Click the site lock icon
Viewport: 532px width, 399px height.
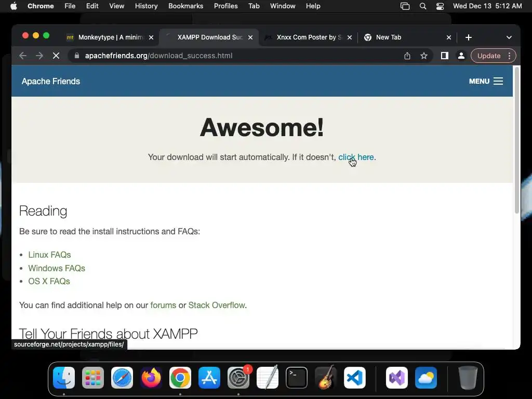point(77,56)
